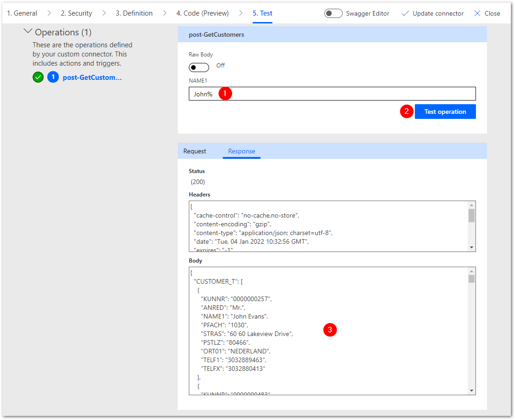Screen dimensions: 515x420
Task: Open the 1. General step
Action: pos(22,13)
